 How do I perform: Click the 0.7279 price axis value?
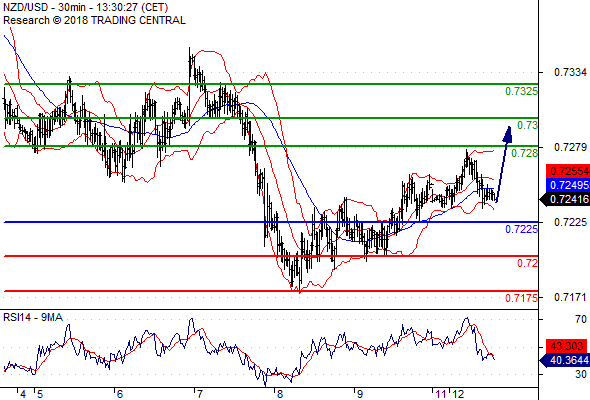[x=570, y=147]
